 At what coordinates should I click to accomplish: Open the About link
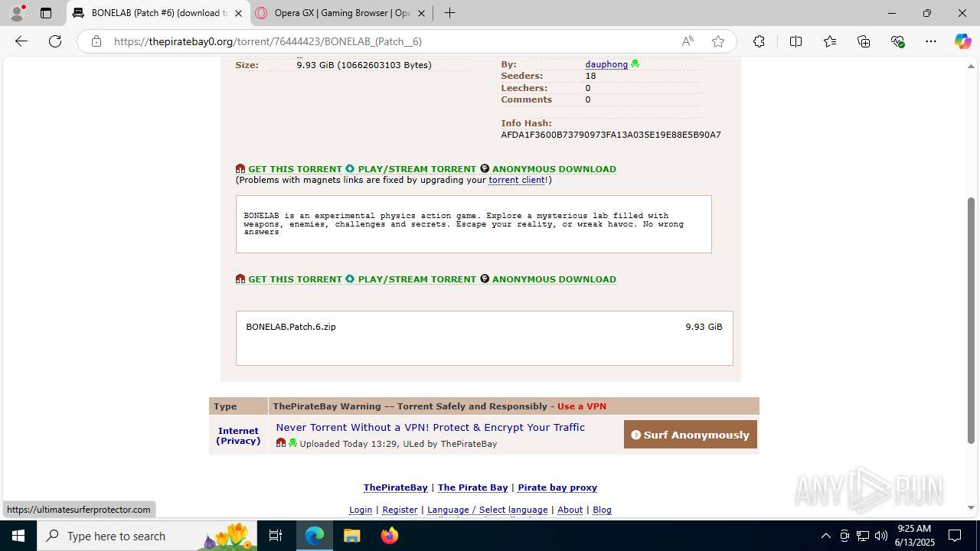click(x=570, y=510)
